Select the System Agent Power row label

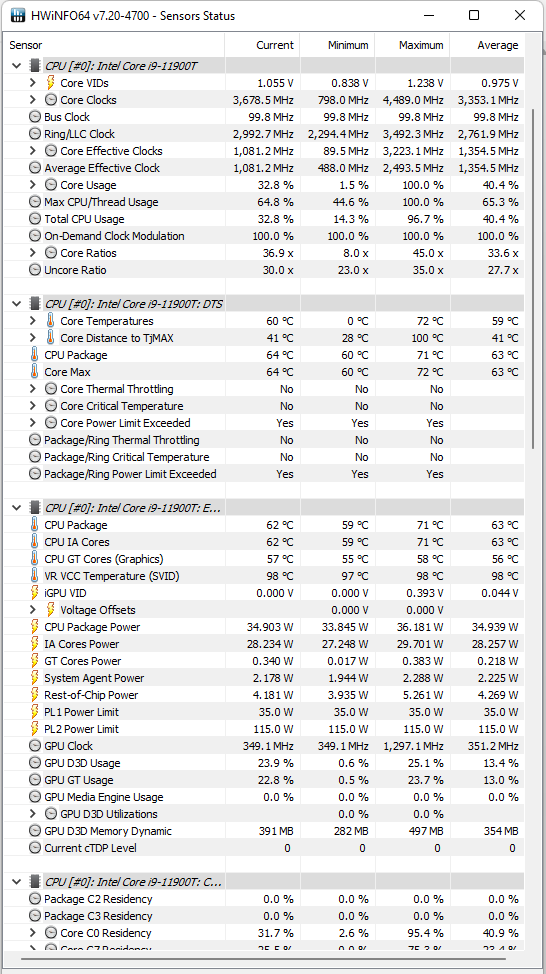[x=94, y=678]
